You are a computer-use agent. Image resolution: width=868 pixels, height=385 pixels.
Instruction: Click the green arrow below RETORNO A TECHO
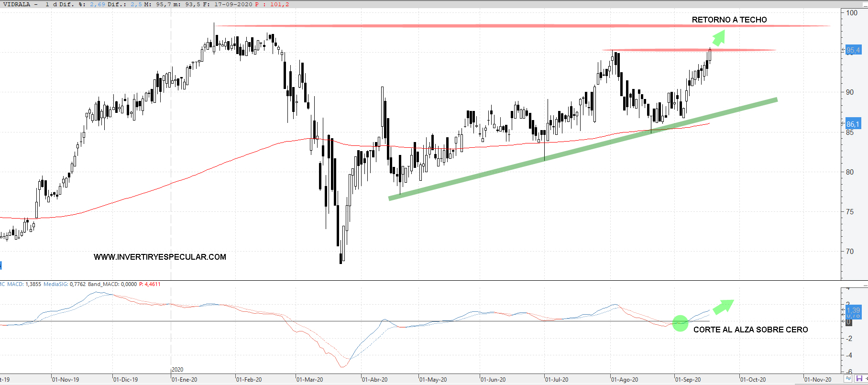718,37
